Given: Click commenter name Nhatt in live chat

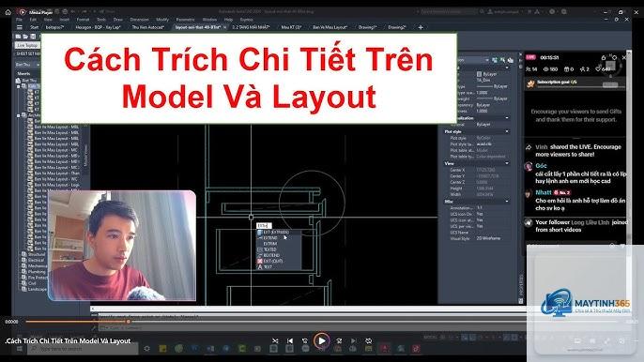Looking at the screenshot, I should pyautogui.click(x=543, y=192).
